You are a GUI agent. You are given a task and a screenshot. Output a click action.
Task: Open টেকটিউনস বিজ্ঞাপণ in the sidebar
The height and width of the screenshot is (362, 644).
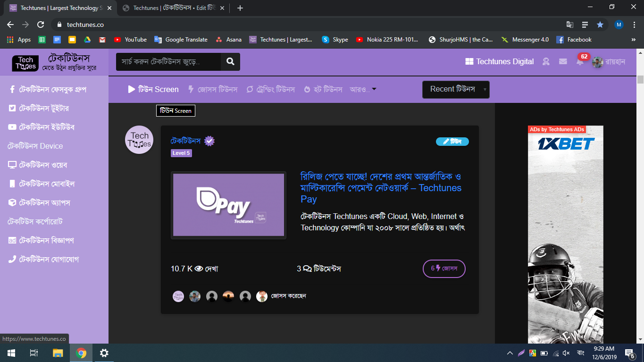pos(41,240)
